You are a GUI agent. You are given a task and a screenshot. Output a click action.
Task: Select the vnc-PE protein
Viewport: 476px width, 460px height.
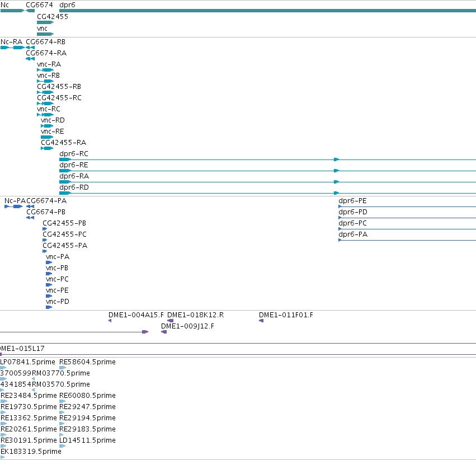coord(49,296)
